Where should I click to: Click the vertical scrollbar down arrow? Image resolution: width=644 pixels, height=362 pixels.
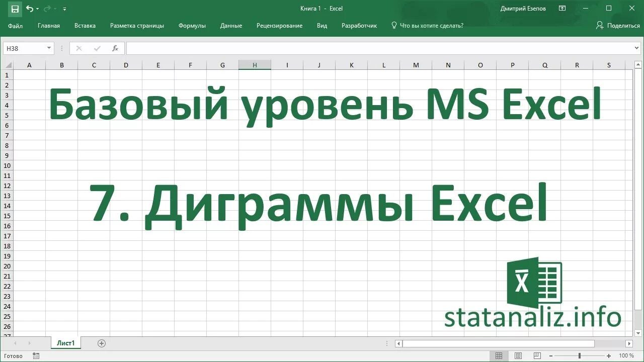tap(638, 333)
